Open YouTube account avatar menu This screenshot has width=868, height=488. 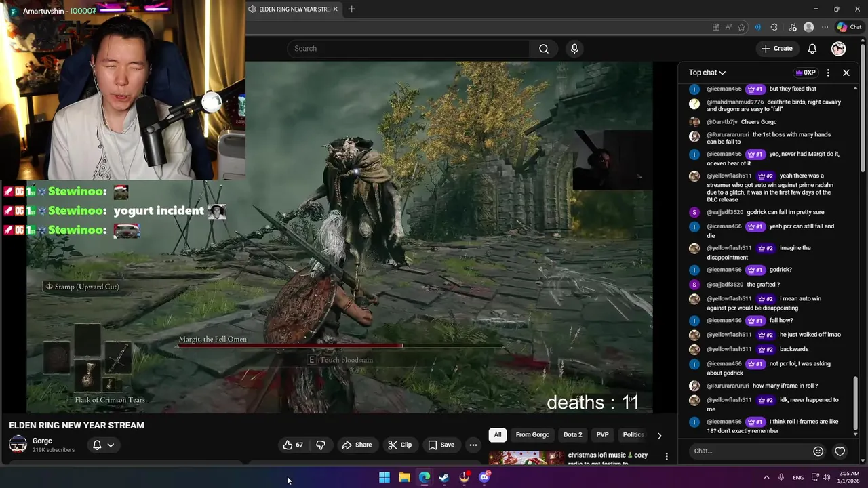(x=839, y=49)
